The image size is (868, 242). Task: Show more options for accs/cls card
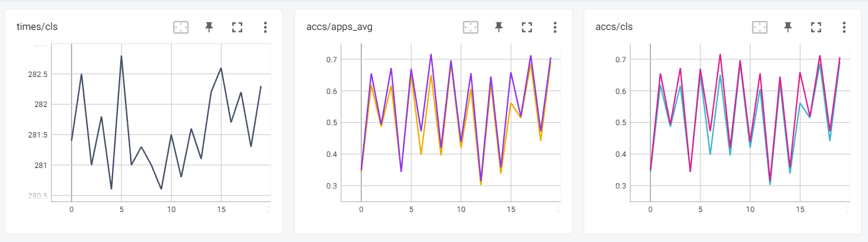(844, 27)
